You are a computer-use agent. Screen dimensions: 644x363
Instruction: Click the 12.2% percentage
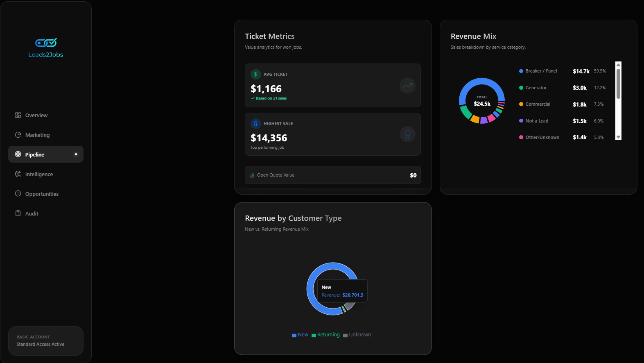coord(600,88)
